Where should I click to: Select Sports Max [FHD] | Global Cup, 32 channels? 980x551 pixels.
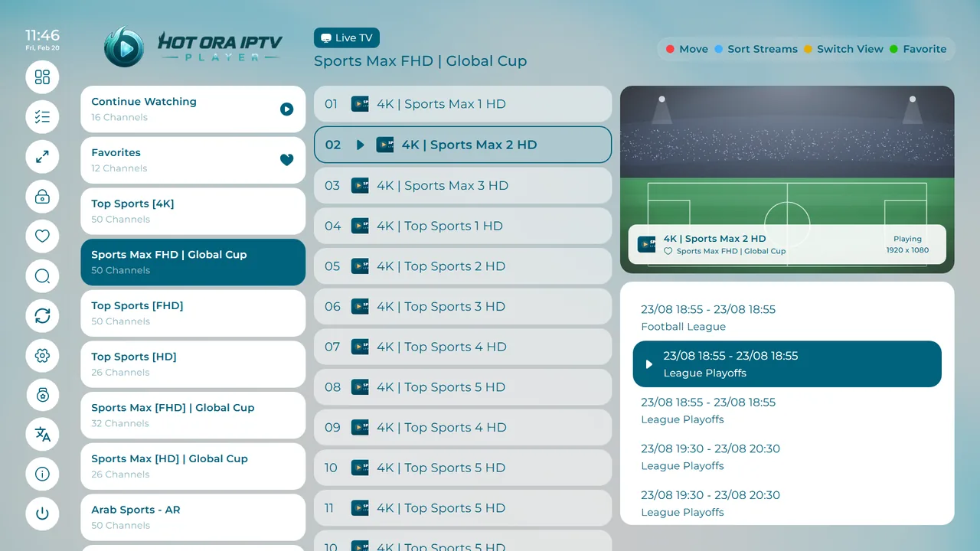point(193,416)
